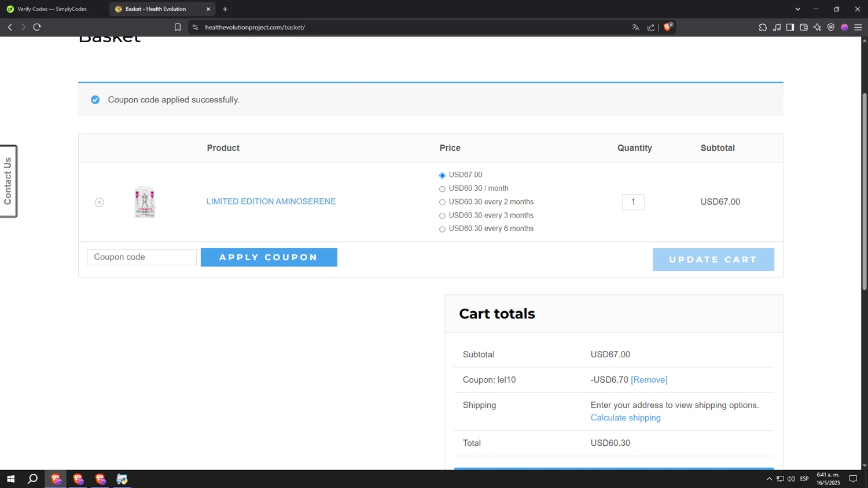Image resolution: width=868 pixels, height=488 pixels.
Task: Remove the lel10 coupon via Remove link
Action: tap(649, 380)
